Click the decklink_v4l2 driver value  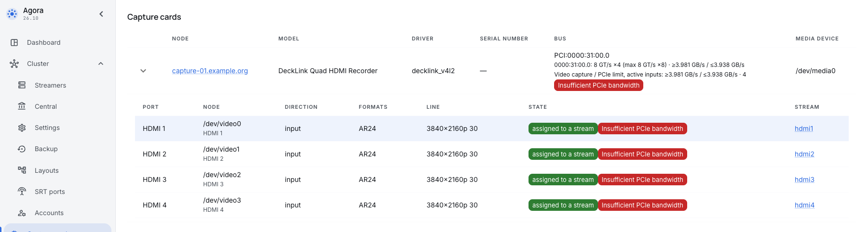(x=433, y=71)
